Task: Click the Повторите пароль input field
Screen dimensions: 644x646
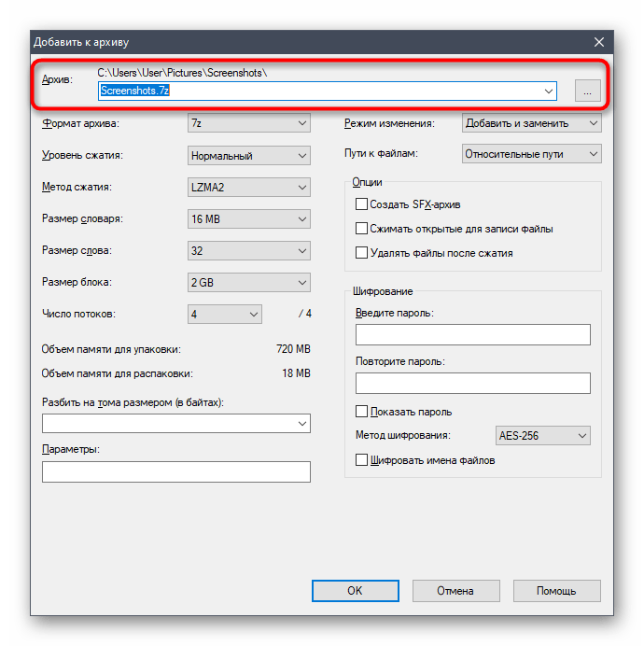Action: coord(472,383)
